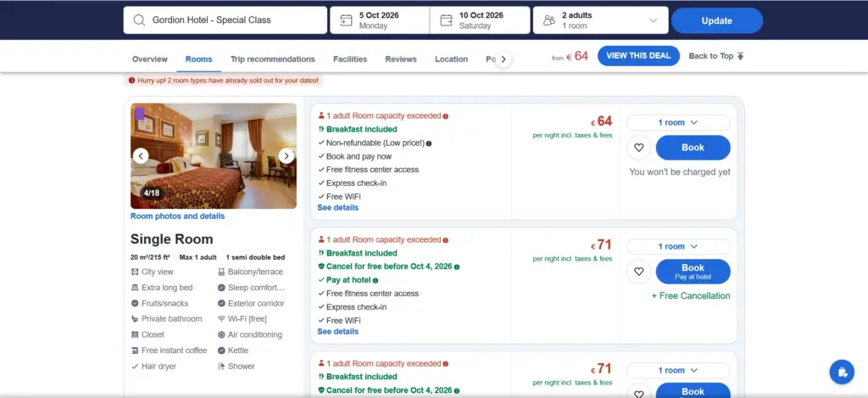868x398 pixels.
Task: Change the 10 Oct 2026 check-out date
Action: 480,20
